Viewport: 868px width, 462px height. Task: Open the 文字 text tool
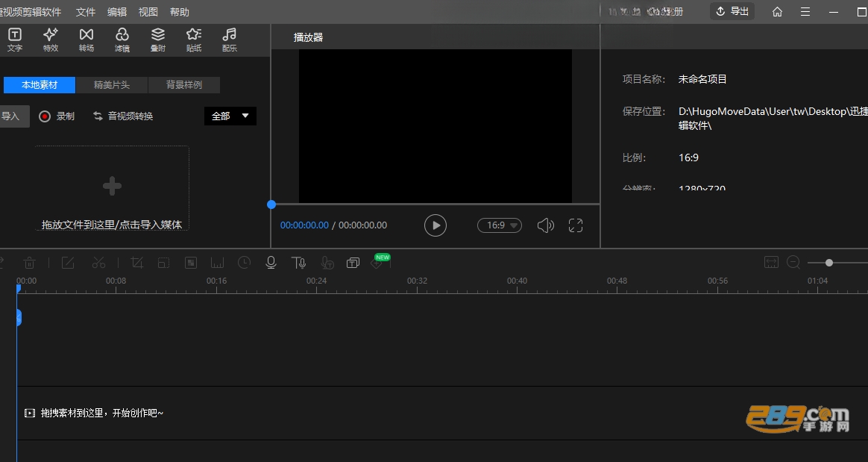pyautogui.click(x=15, y=40)
